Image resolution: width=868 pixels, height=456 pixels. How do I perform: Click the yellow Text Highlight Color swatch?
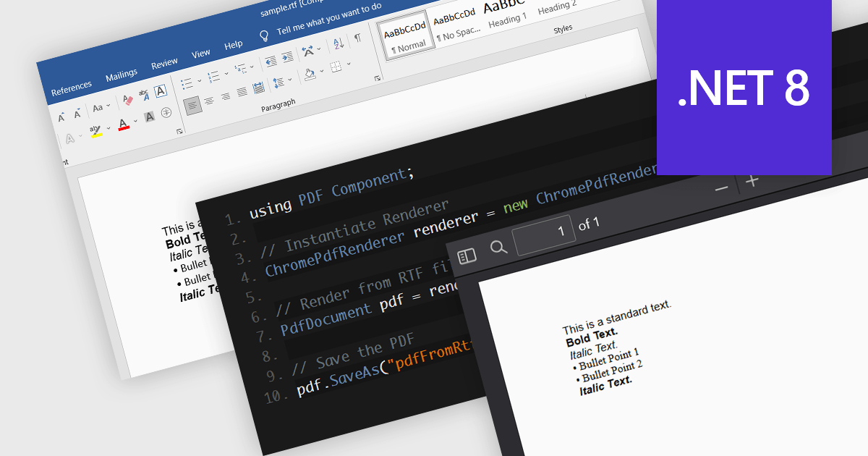tap(97, 134)
